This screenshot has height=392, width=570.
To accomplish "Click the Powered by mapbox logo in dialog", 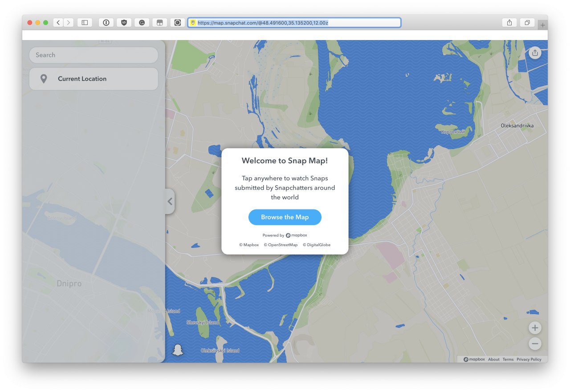I will coord(297,235).
